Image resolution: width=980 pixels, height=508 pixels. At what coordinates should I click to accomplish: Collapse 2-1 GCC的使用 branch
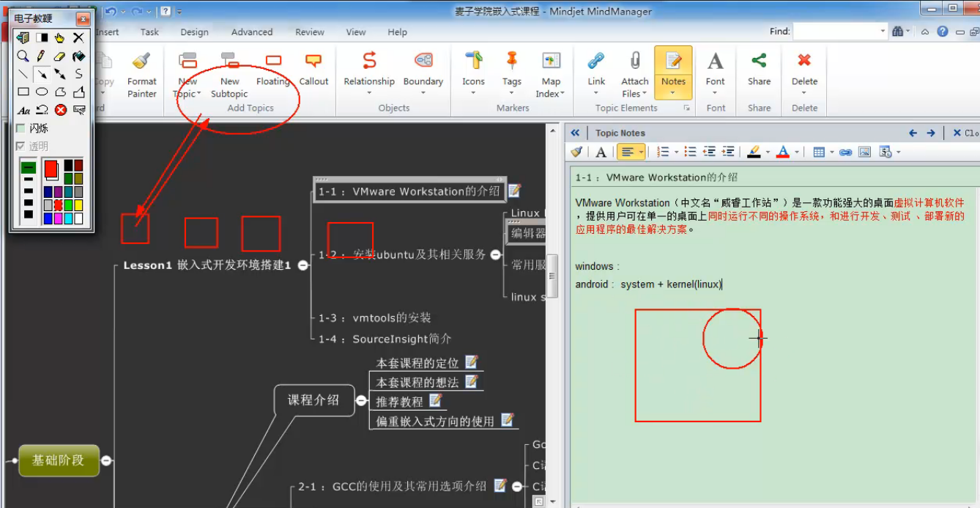[517, 486]
